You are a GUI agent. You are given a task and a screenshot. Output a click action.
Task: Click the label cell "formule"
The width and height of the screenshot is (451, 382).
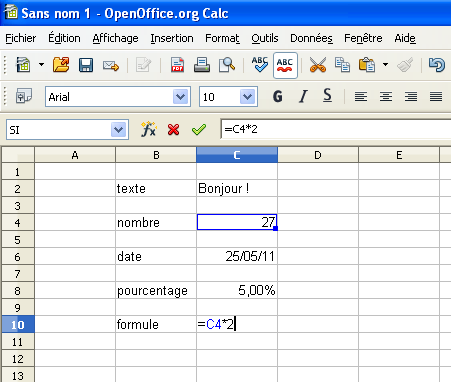(x=156, y=324)
